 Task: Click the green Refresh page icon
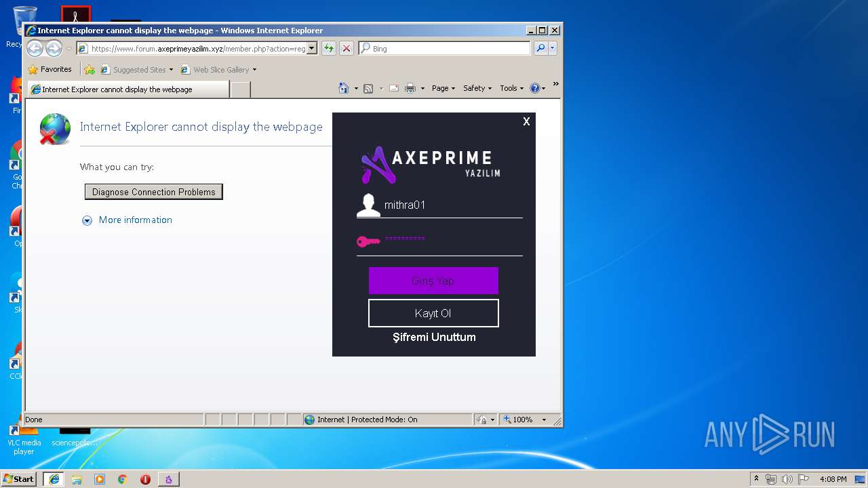tap(329, 48)
